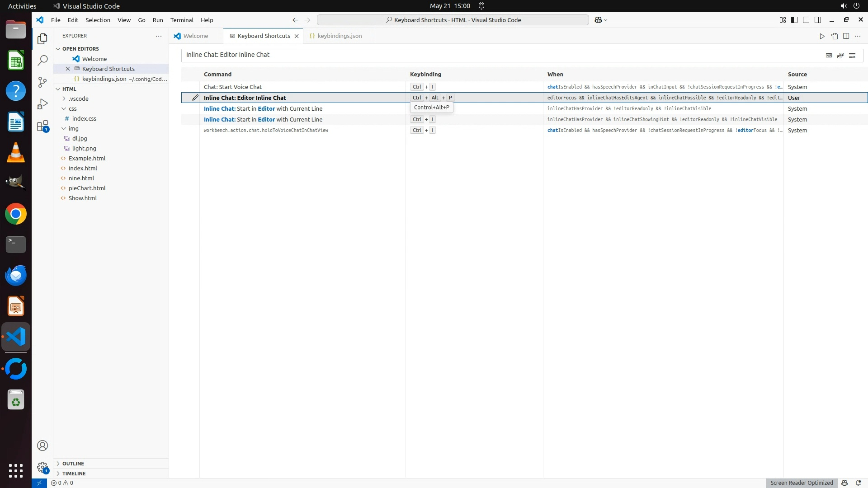
Task: Clear the keybindings search input
Action: click(x=852, y=55)
